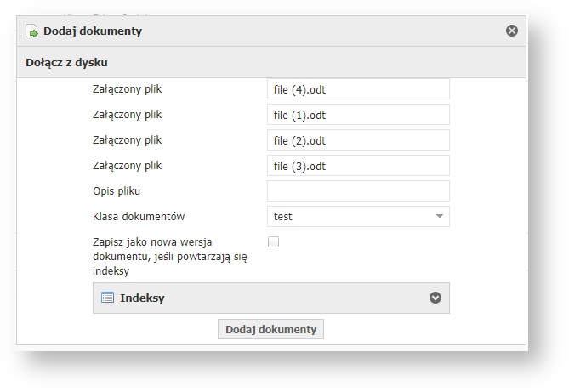Click the document icon beside Dodaj dokumenty title

(31, 31)
